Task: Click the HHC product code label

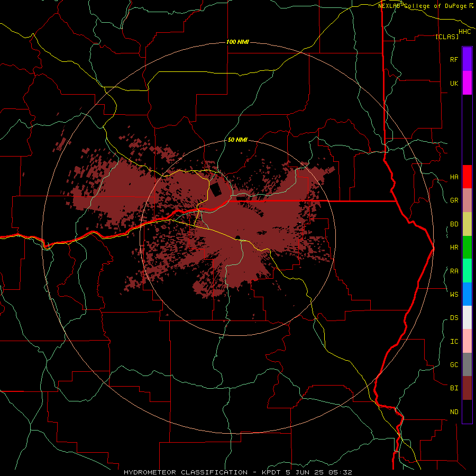Action: click(x=465, y=32)
